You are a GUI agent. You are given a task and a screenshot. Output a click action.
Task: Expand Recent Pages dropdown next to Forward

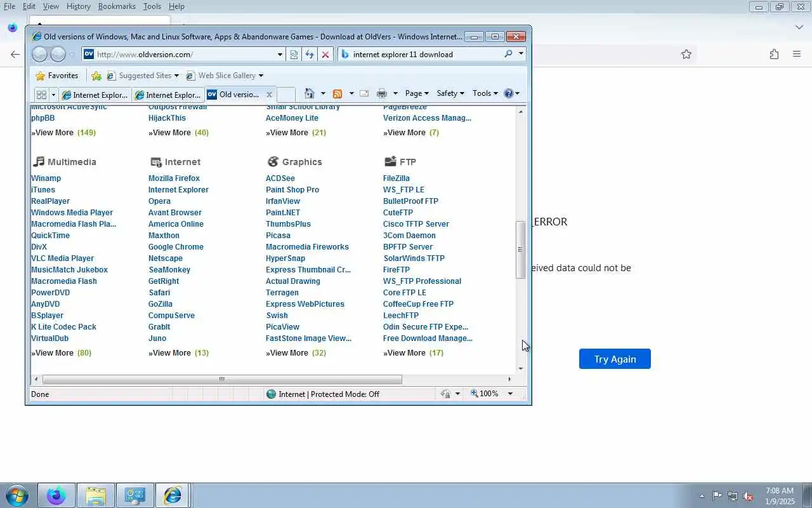point(72,55)
